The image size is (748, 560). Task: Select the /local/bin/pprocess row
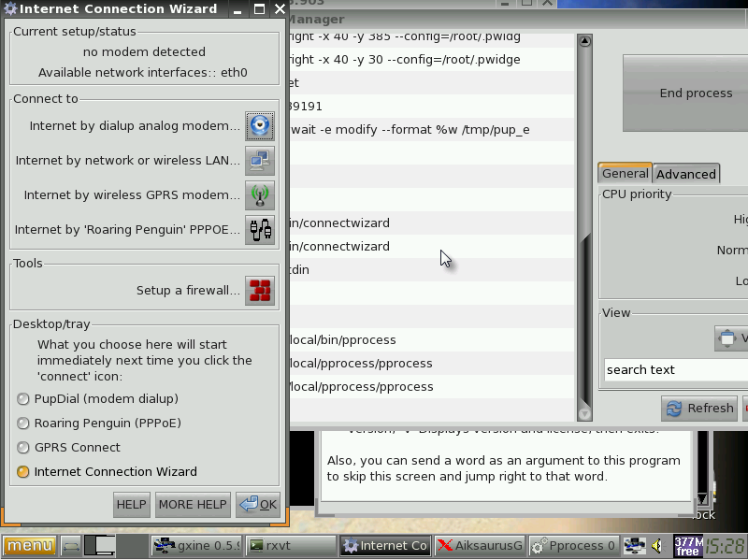tap(432, 340)
